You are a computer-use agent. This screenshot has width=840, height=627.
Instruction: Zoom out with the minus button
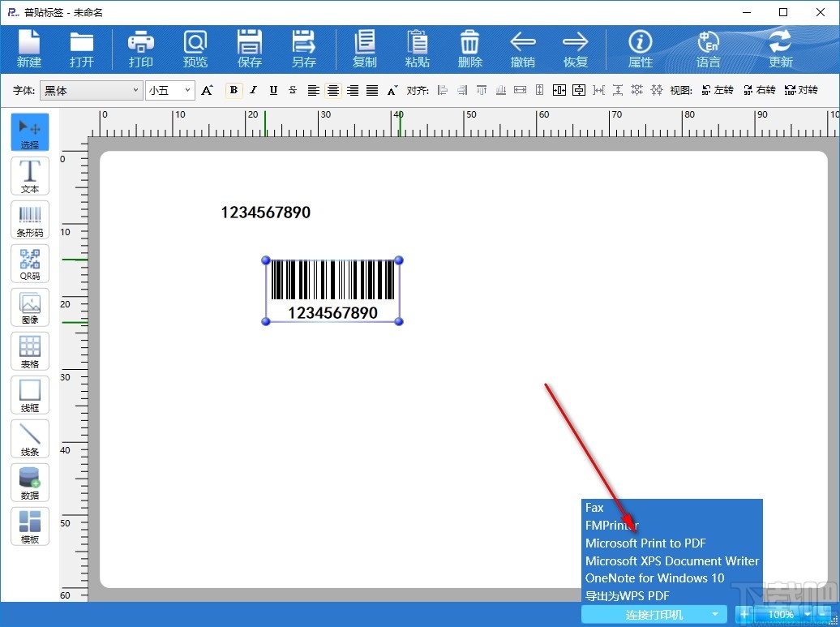pyautogui.click(x=824, y=614)
